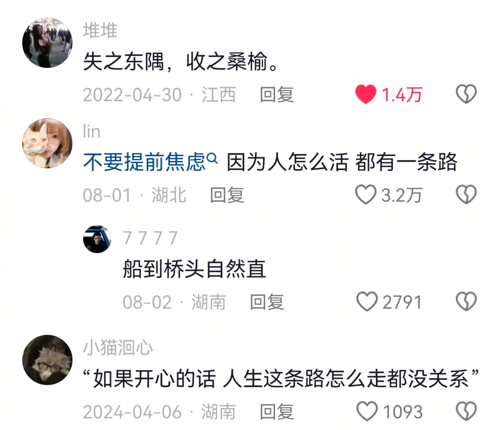This screenshot has width=504, height=430.
Task: Dislike the 7777 reply with broken heart
Action: (x=466, y=301)
